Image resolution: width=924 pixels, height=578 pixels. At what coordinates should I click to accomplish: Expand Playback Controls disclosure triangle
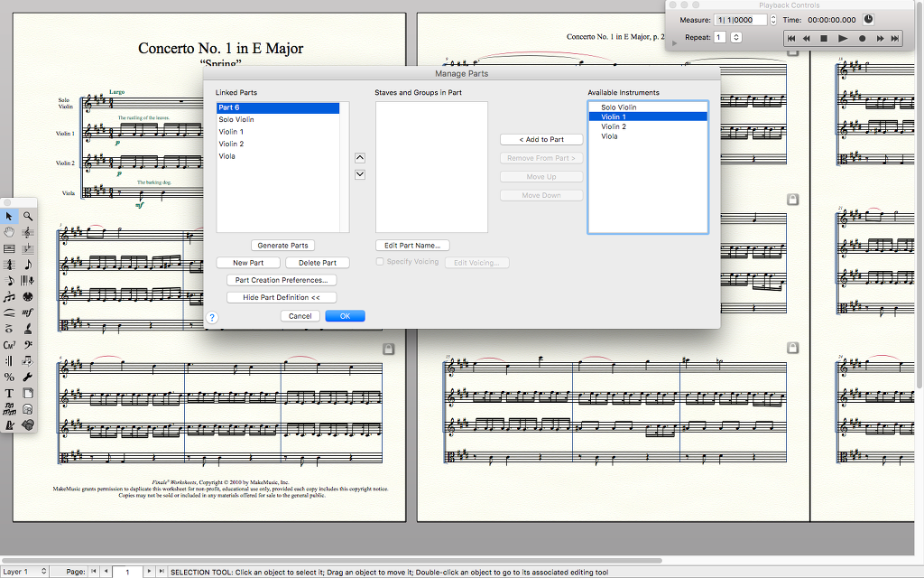pyautogui.click(x=675, y=43)
